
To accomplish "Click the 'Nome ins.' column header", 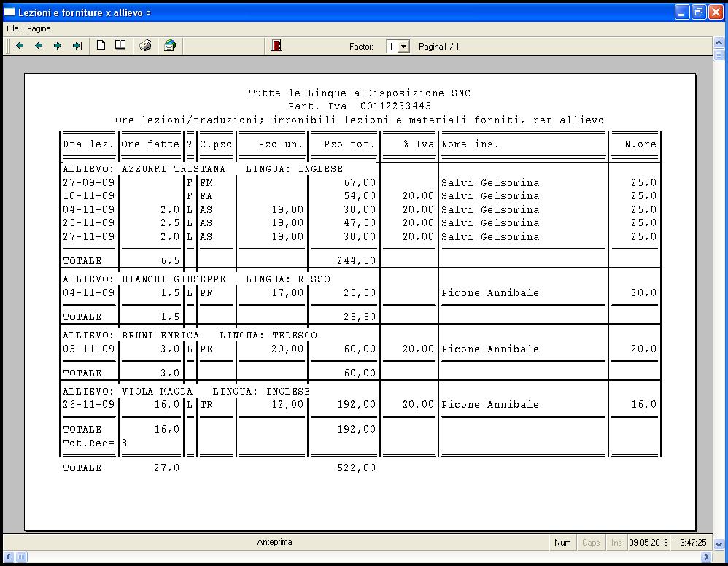I will click(471, 144).
